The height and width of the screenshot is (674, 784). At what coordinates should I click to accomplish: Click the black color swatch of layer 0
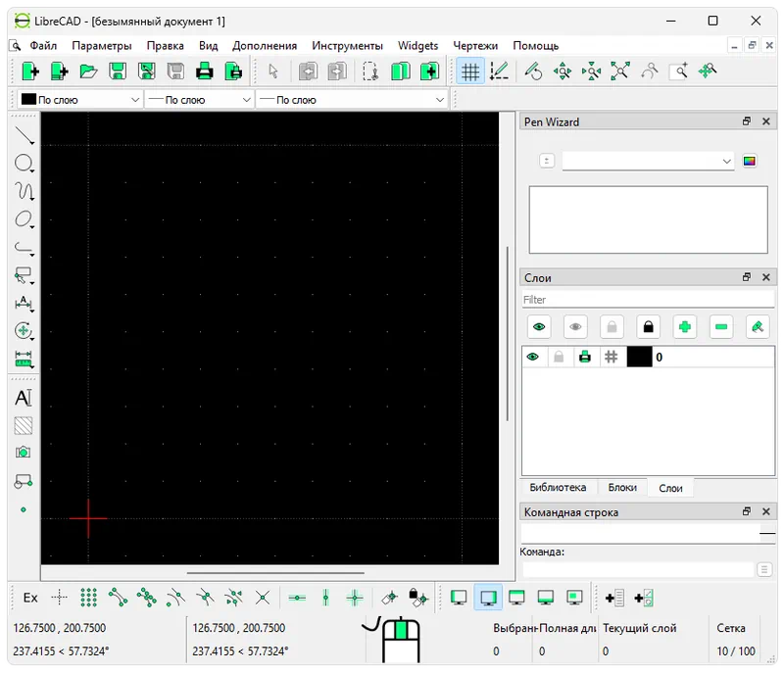pyautogui.click(x=639, y=357)
